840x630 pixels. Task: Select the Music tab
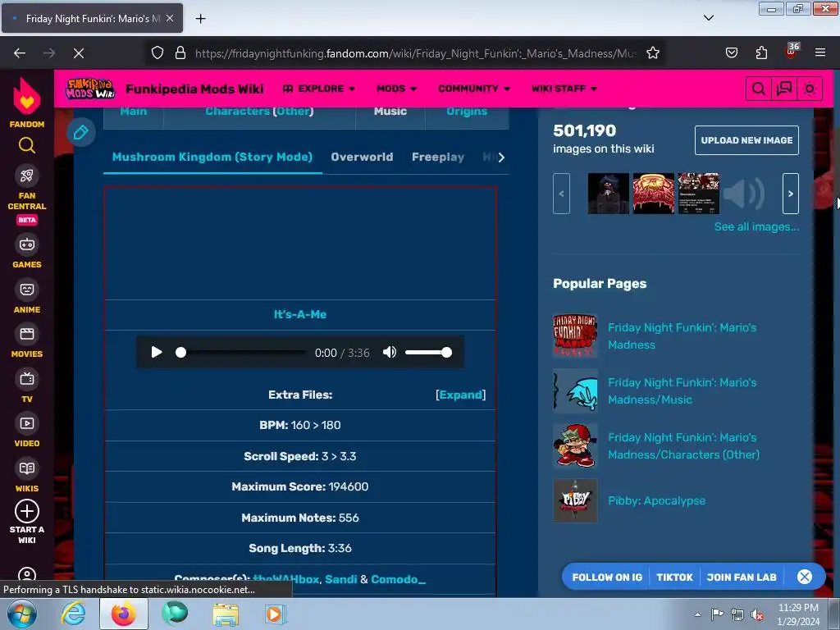pos(390,112)
